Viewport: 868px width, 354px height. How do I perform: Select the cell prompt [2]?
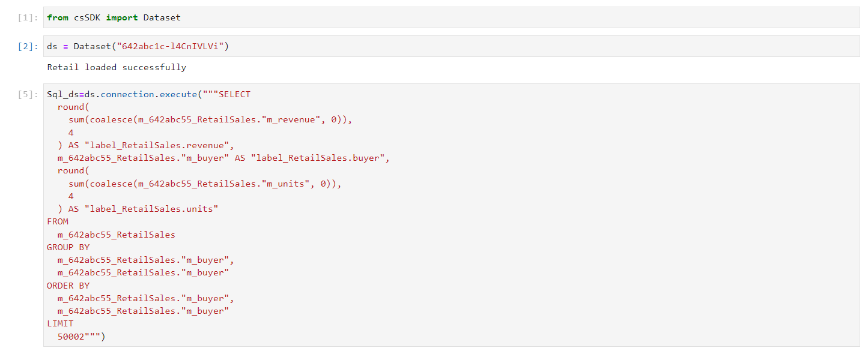coord(28,46)
